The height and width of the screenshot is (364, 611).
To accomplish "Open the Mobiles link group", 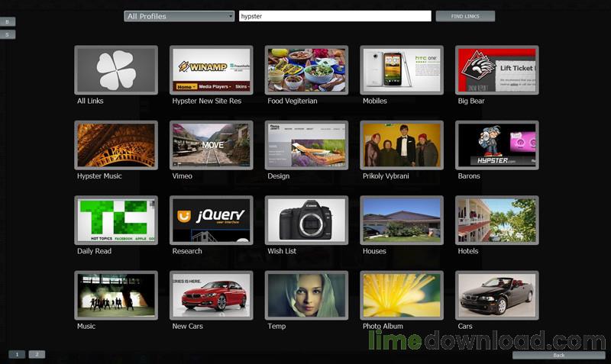I will coord(401,70).
